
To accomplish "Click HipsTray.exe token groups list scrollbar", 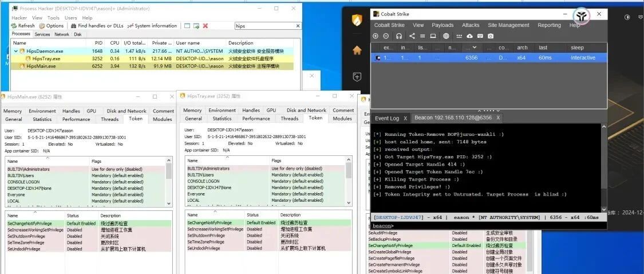I will [x=349, y=181].
